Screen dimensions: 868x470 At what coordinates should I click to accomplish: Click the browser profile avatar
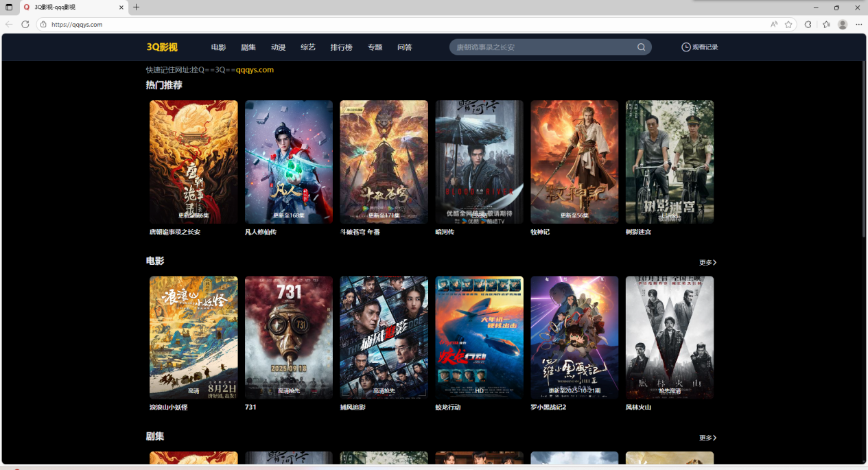coord(843,24)
